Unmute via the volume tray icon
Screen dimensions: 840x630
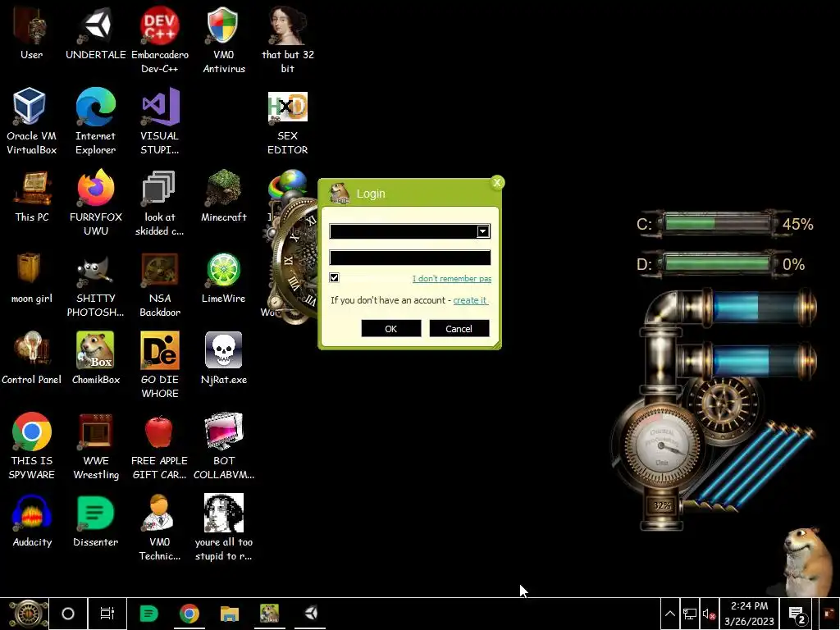[x=709, y=614]
